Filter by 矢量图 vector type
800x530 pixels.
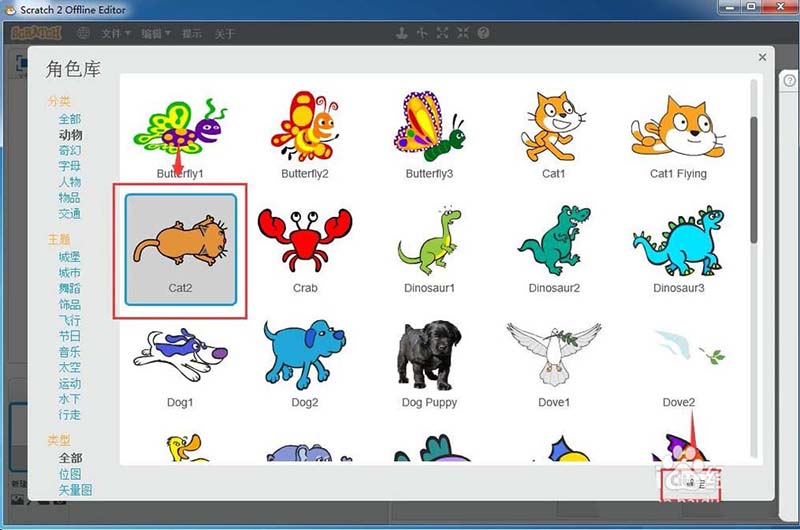point(76,490)
